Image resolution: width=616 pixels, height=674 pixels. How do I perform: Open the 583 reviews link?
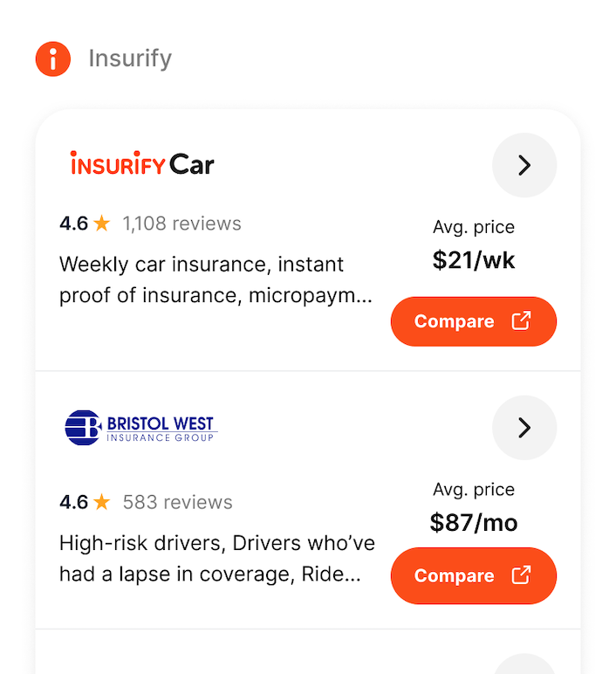tap(177, 502)
